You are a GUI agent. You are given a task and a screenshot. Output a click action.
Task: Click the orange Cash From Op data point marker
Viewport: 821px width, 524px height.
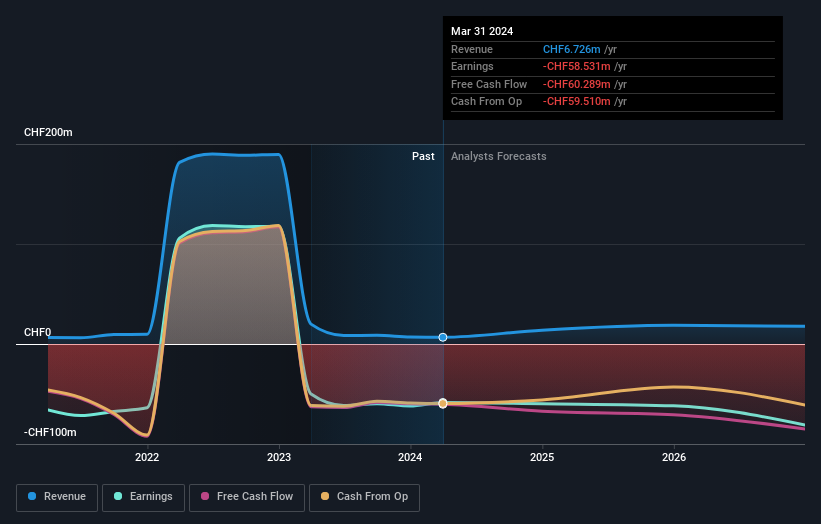tap(443, 403)
